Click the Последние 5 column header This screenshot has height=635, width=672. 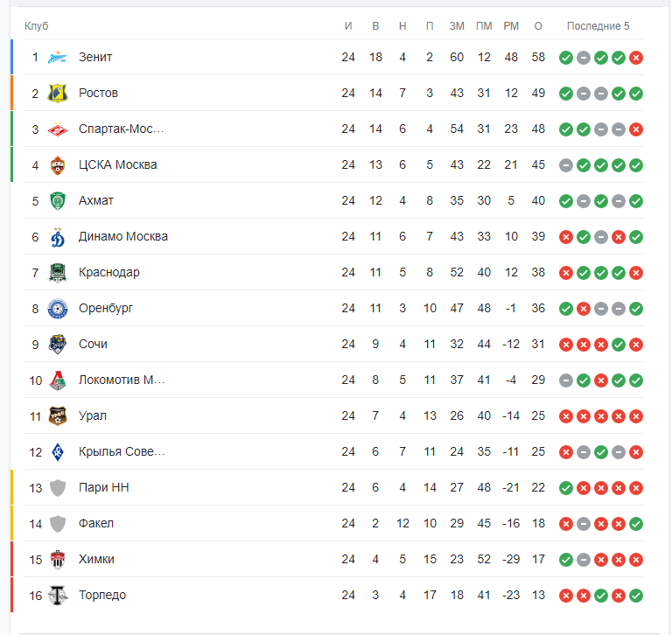coord(598,26)
